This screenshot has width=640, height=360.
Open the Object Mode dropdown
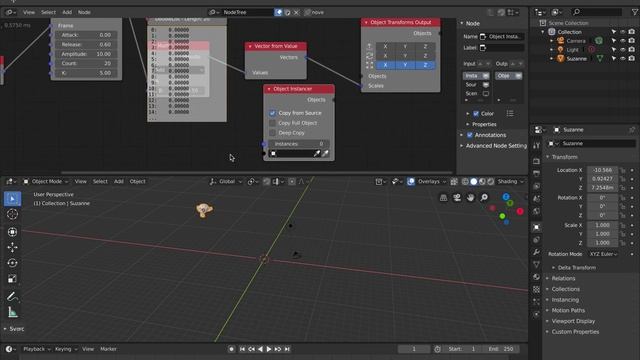[46, 181]
